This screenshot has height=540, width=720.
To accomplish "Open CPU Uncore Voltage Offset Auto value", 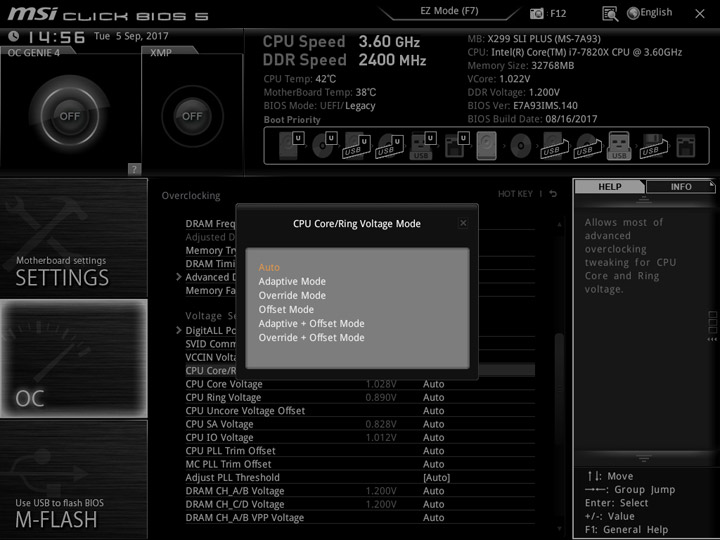I will pyautogui.click(x=433, y=411).
